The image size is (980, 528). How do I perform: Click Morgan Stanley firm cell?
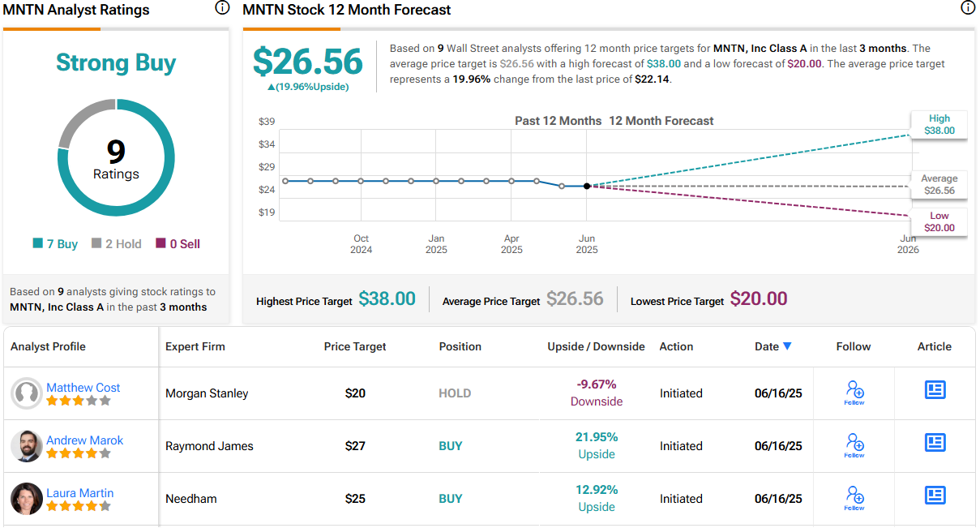[x=207, y=393]
